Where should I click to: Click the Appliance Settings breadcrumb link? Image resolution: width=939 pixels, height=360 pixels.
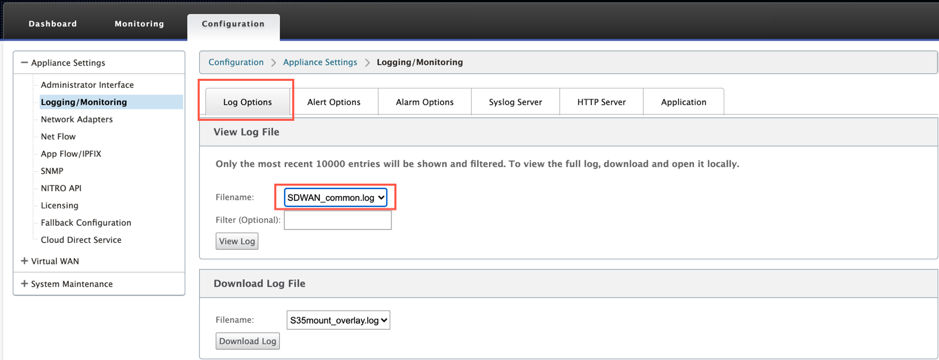coord(320,62)
